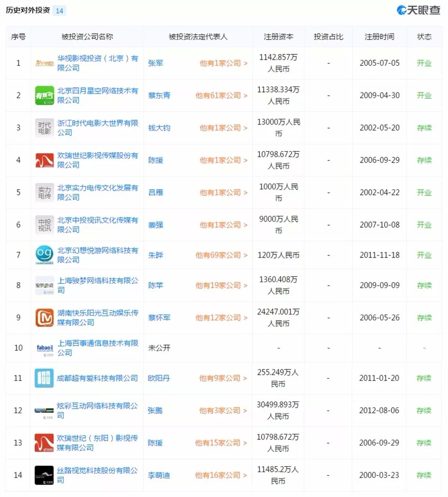View legal representative 蔡怀军's profile

click(159, 318)
